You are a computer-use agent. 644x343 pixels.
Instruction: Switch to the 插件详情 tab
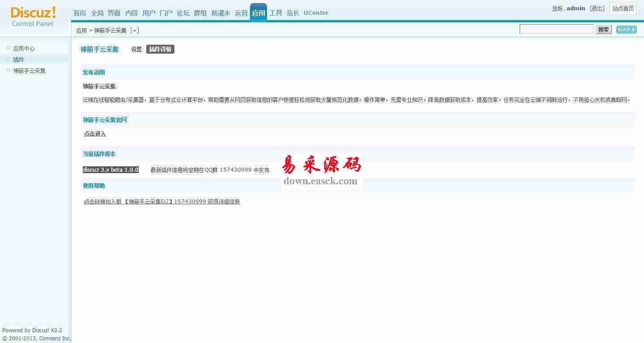[x=160, y=49]
